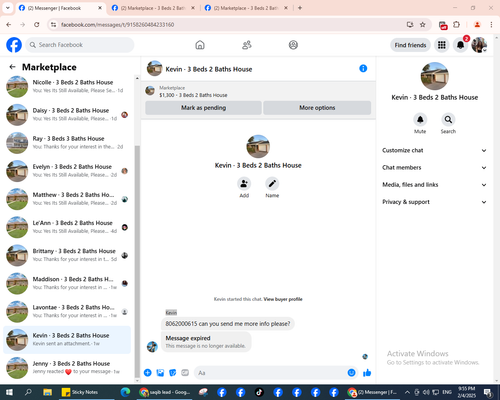Open the Facebook apps menu grid
This screenshot has height=400, width=500.
tap(442, 45)
